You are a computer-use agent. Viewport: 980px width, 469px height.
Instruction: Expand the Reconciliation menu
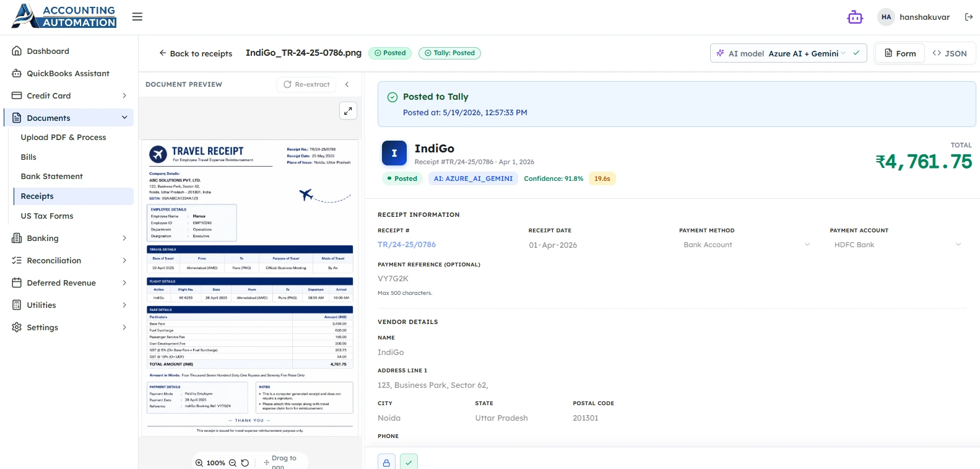pyautogui.click(x=69, y=261)
